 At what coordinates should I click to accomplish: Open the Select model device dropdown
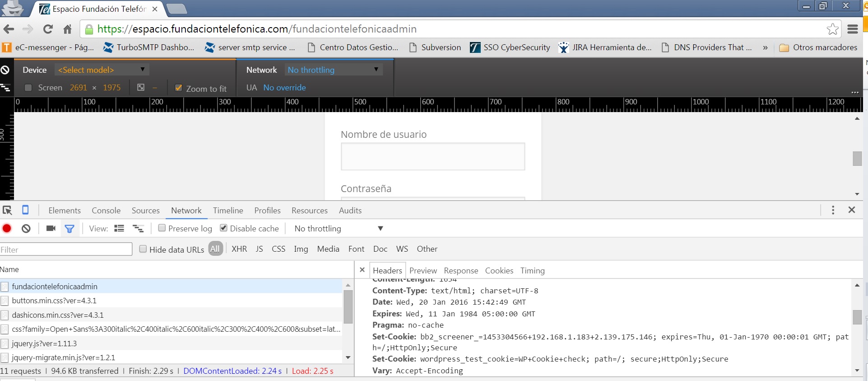(102, 70)
